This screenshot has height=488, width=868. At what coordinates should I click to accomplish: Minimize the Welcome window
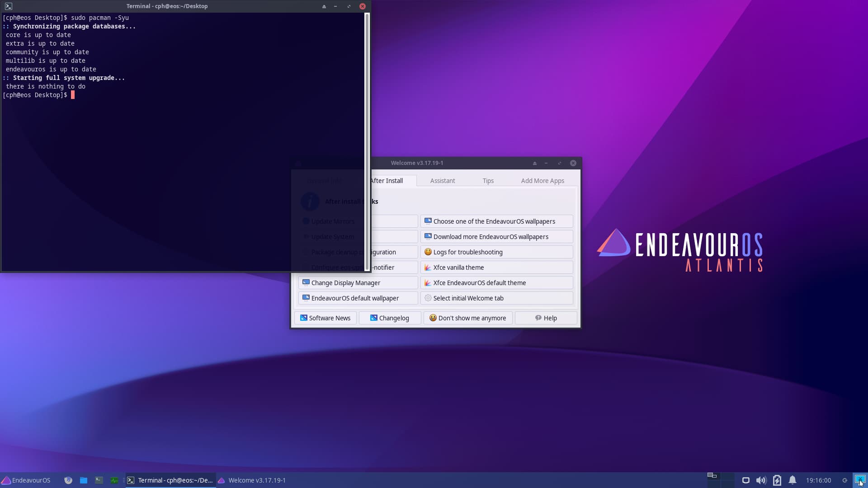click(546, 163)
